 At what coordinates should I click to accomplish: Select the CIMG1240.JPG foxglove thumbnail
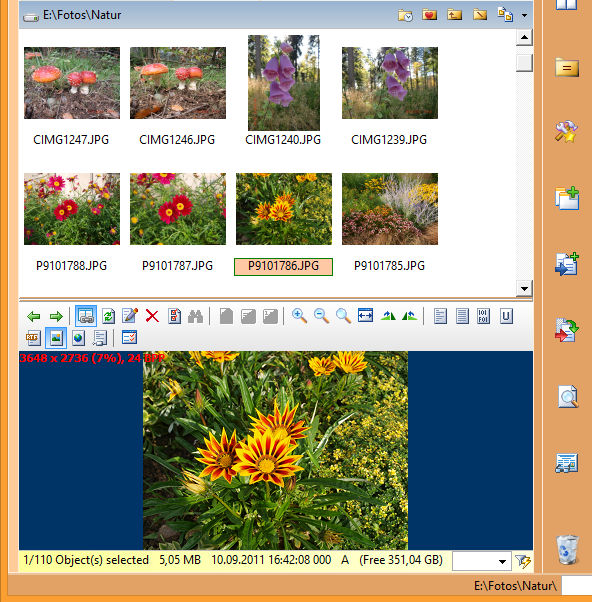284,83
